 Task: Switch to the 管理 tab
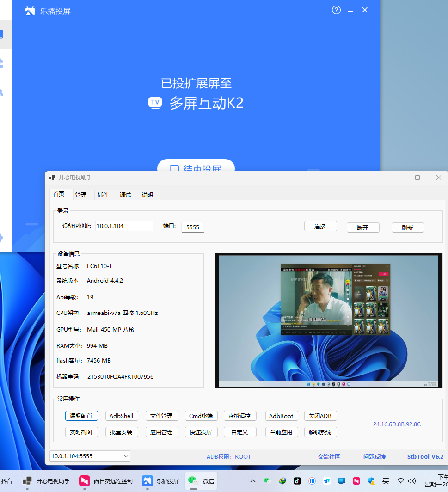point(81,195)
